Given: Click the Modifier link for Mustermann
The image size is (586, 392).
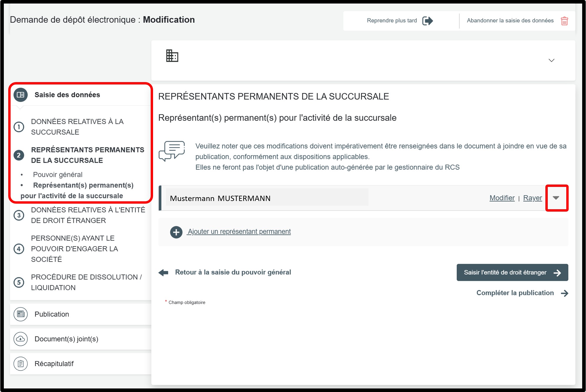Looking at the screenshot, I should (x=502, y=198).
